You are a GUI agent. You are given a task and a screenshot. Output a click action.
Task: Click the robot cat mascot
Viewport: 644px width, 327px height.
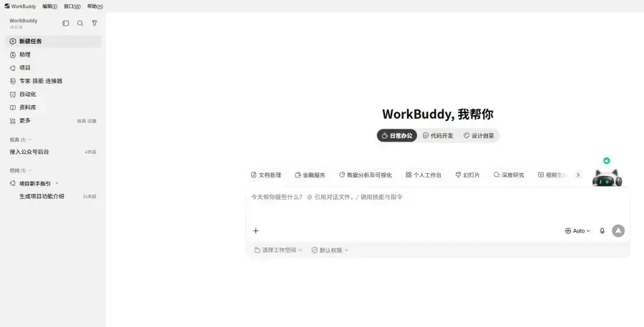pyautogui.click(x=607, y=178)
